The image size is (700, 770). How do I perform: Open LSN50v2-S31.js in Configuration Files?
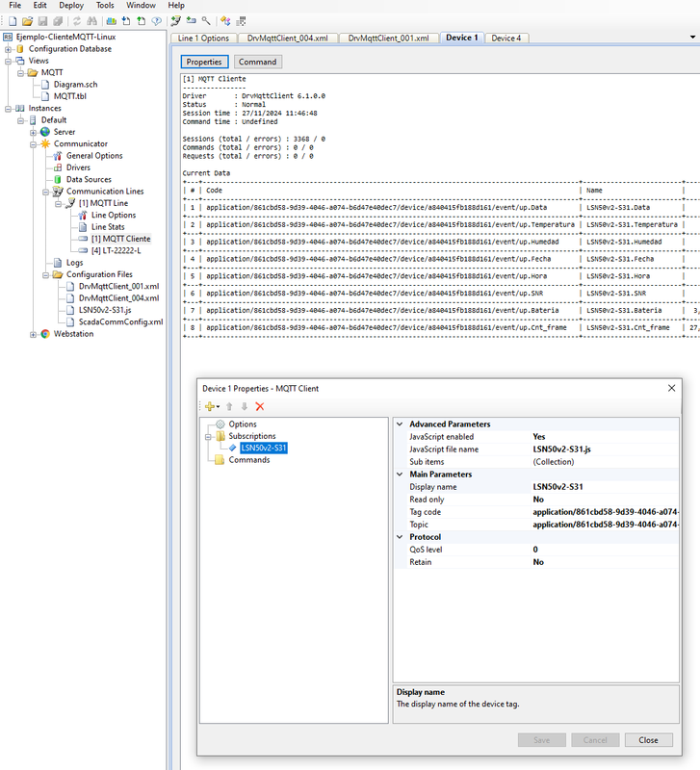(105, 310)
